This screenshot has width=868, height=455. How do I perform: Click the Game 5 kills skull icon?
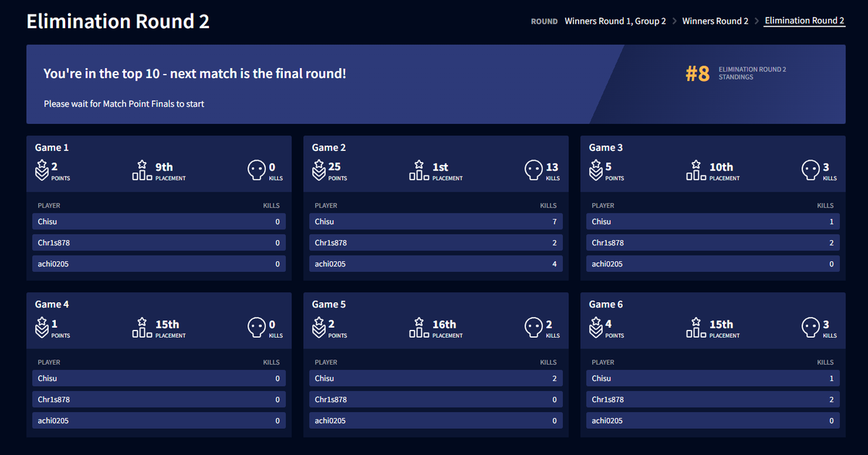(533, 328)
